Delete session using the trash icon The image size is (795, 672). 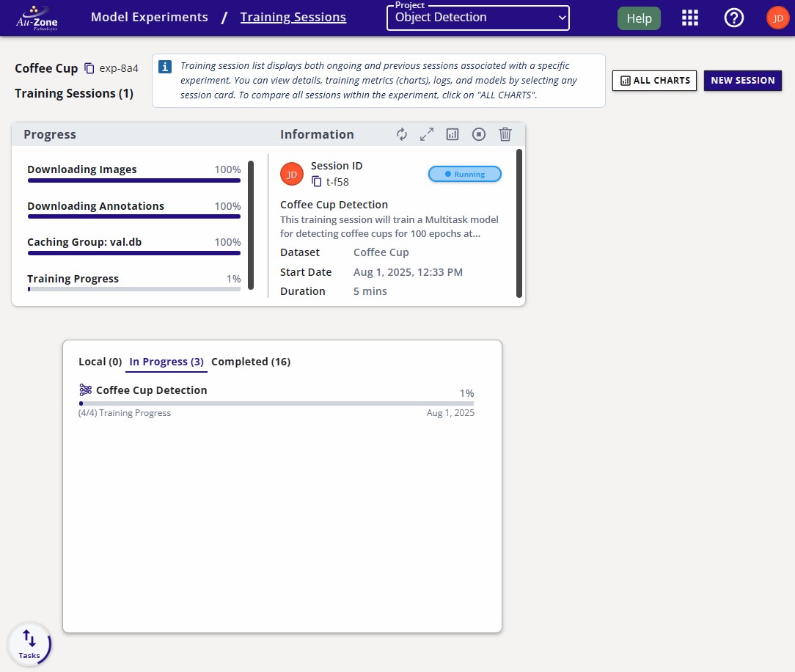(x=505, y=134)
